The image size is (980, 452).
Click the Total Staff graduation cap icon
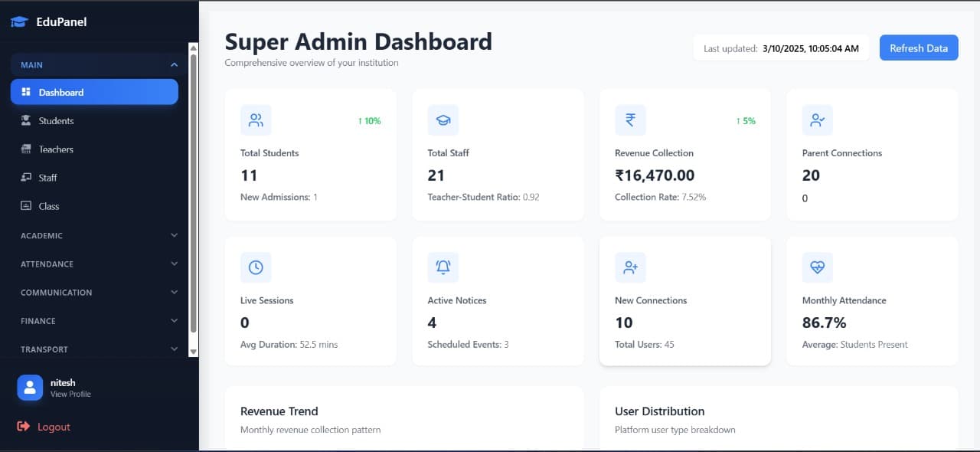(443, 120)
